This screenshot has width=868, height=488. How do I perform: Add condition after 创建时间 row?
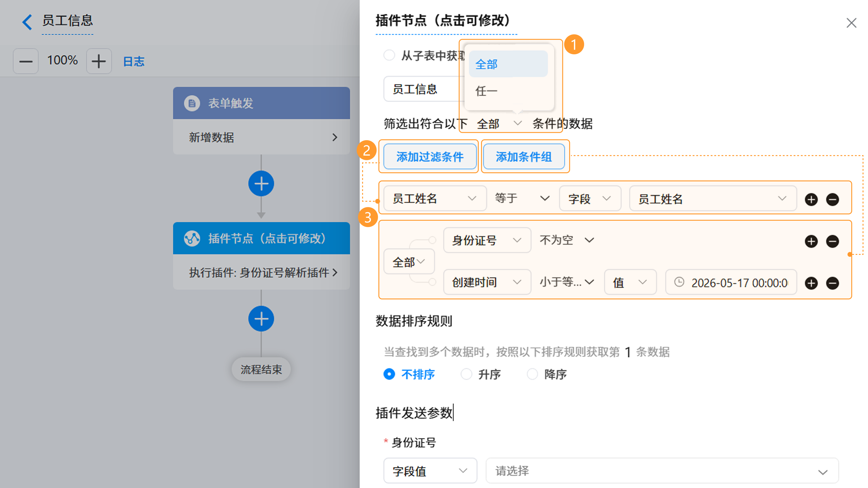click(x=811, y=283)
